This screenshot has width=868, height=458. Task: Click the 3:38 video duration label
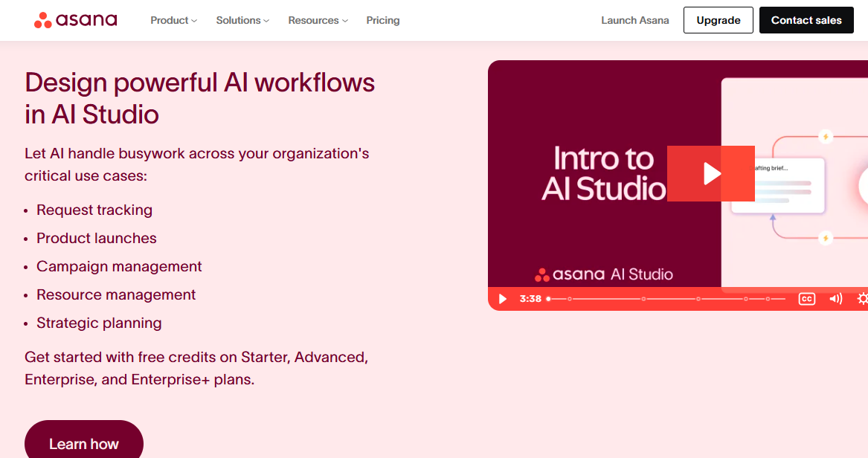[530, 299]
